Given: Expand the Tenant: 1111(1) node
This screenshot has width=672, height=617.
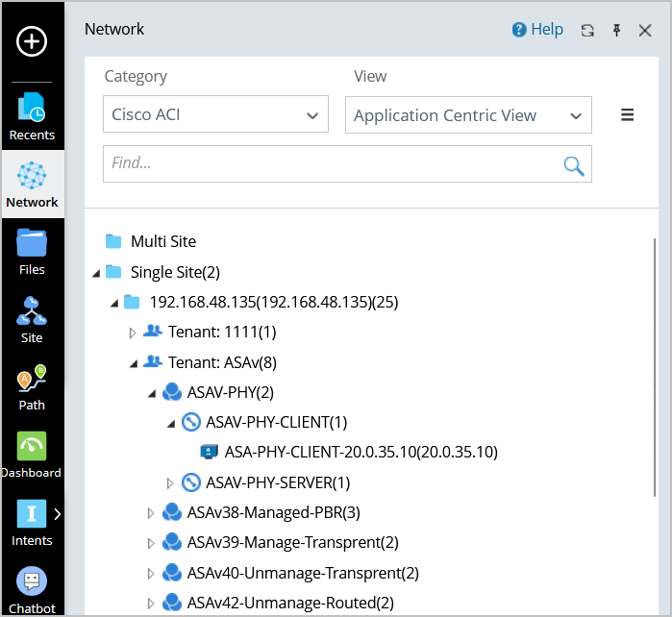Looking at the screenshot, I should [134, 333].
